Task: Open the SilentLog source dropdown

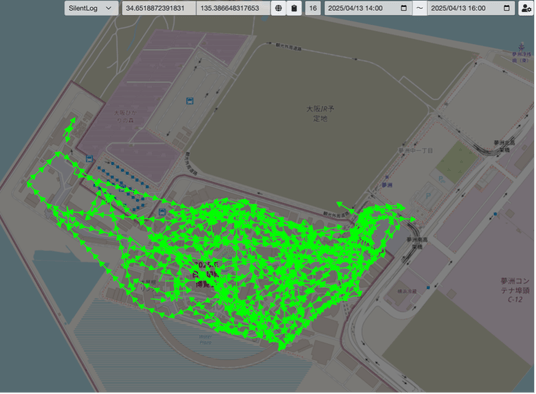Action: [x=91, y=8]
